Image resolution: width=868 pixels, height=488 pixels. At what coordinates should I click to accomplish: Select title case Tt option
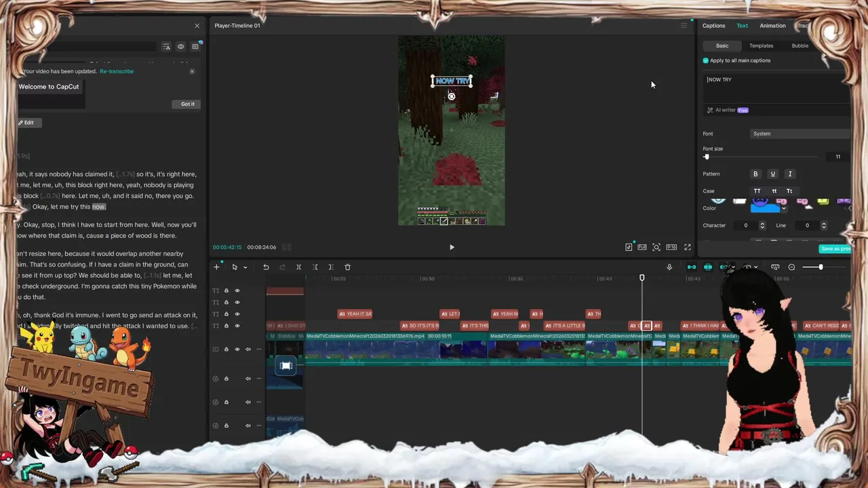pos(789,191)
